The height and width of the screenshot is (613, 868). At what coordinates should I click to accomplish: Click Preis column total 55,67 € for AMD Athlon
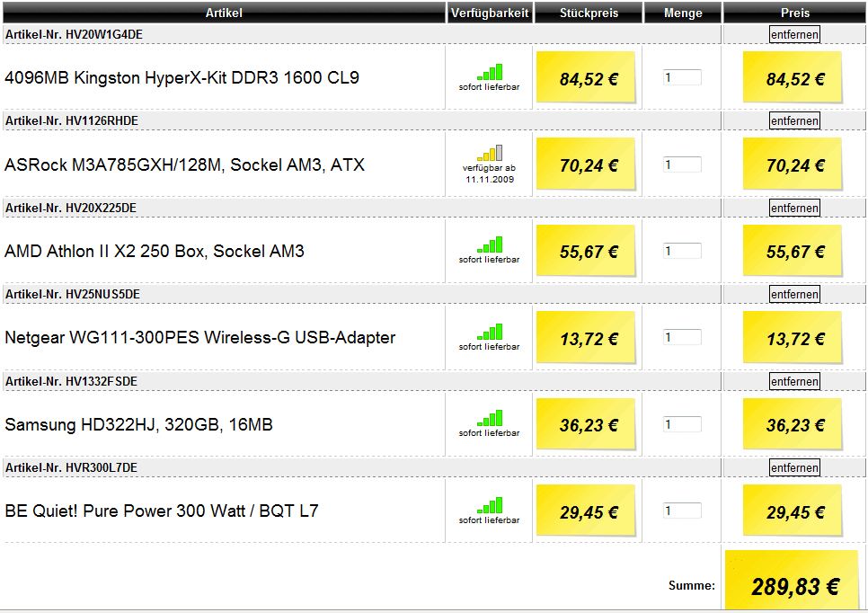pyautogui.click(x=793, y=251)
